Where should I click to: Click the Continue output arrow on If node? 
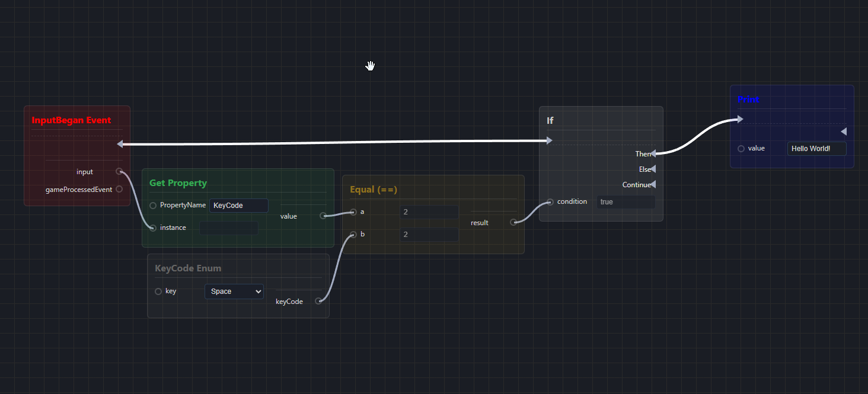point(655,184)
